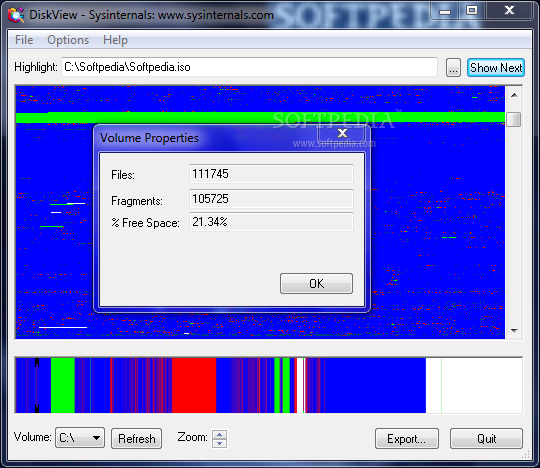The image size is (540, 468).
Task: Select the Fragments value 105725
Action: pos(271,199)
